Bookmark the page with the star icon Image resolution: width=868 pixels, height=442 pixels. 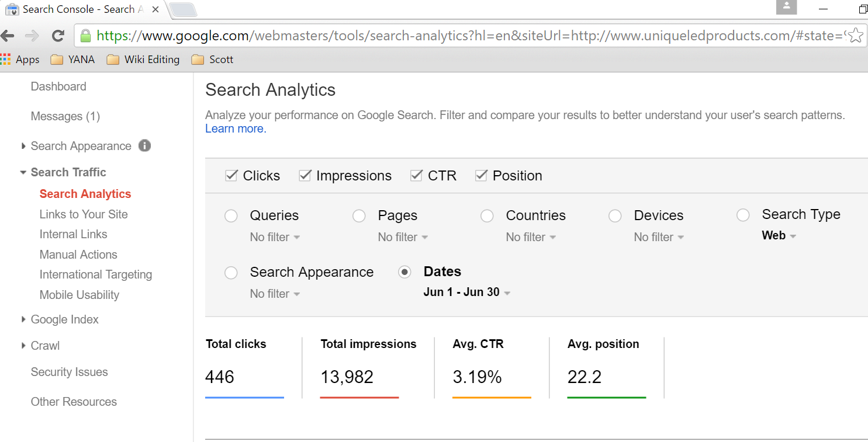(855, 36)
